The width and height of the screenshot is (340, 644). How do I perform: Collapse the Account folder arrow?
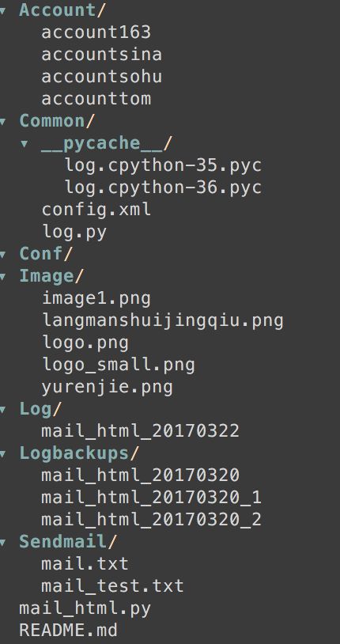2,10
